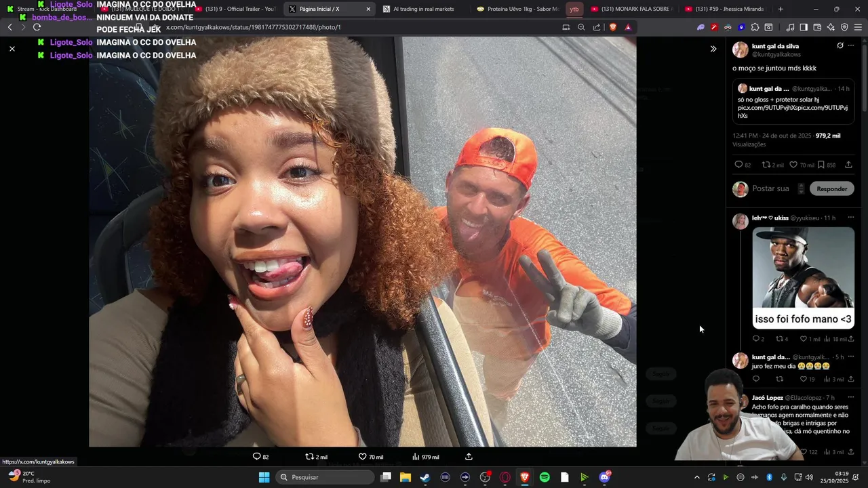This screenshot has height=488, width=868.
Task: Open the Brave Wallet icon
Action: point(817,27)
